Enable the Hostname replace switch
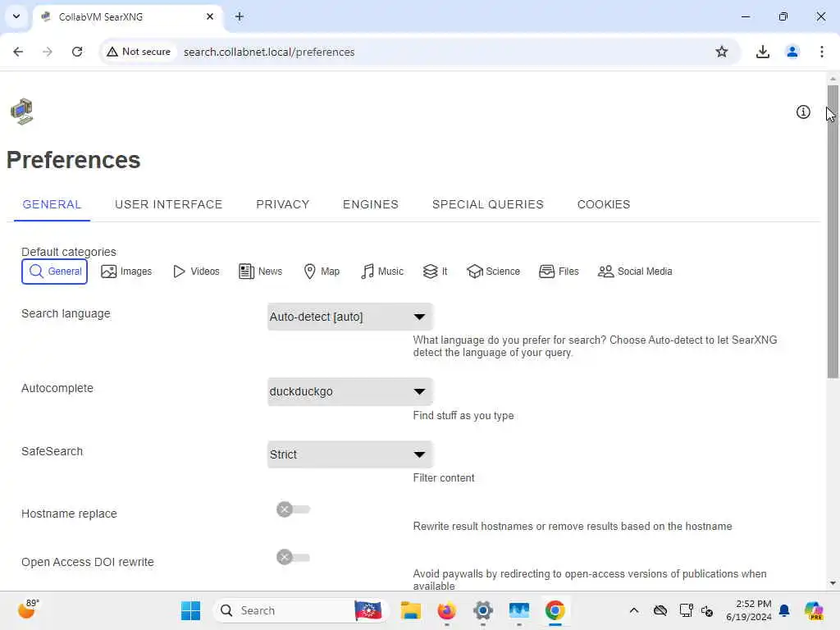Image resolution: width=840 pixels, height=630 pixels. click(x=293, y=509)
